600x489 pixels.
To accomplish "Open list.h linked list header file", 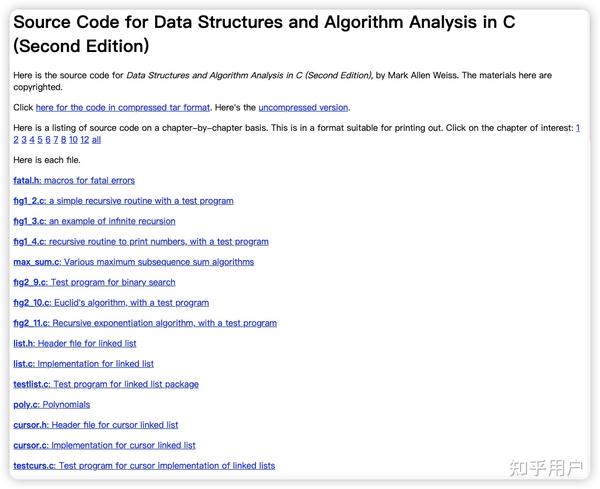I will coord(75,344).
